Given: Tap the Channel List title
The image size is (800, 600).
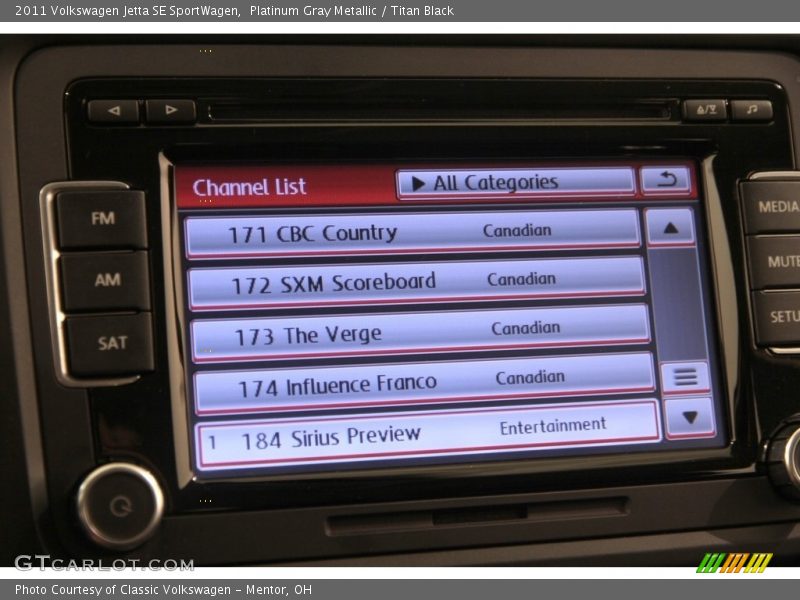Looking at the screenshot, I should (x=249, y=187).
